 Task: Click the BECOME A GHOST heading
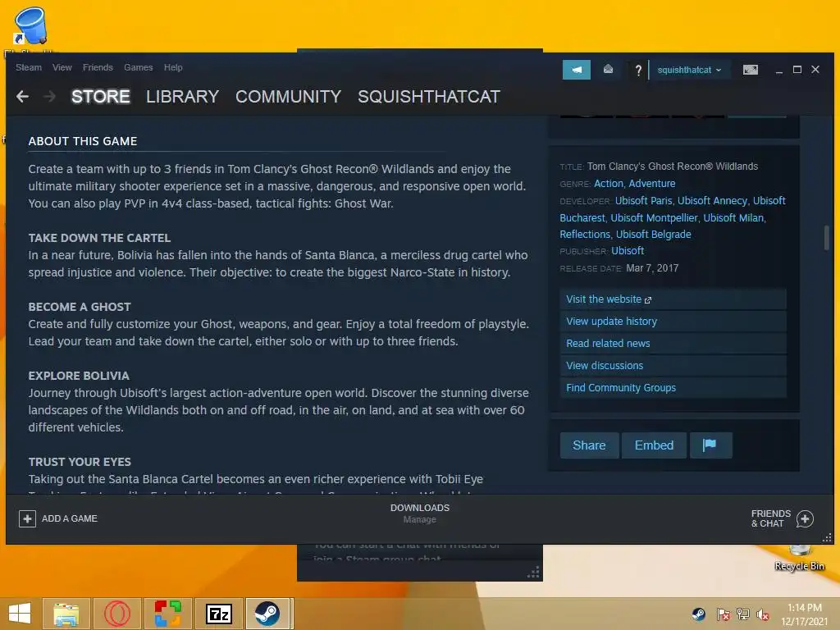point(80,307)
